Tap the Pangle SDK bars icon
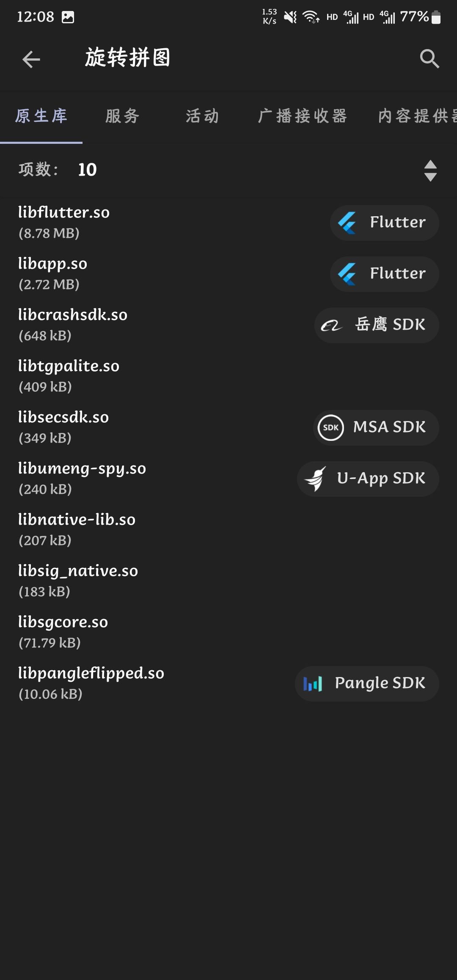The height and width of the screenshot is (980, 457). [313, 683]
